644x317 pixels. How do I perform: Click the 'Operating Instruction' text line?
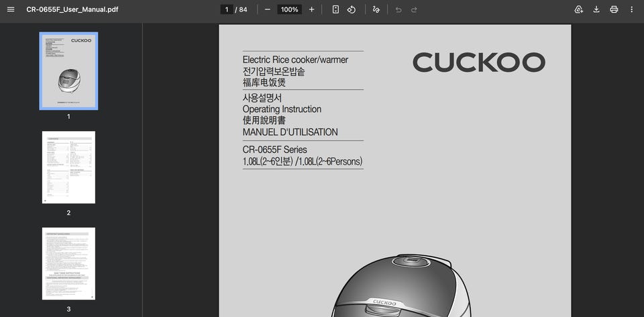click(x=282, y=109)
